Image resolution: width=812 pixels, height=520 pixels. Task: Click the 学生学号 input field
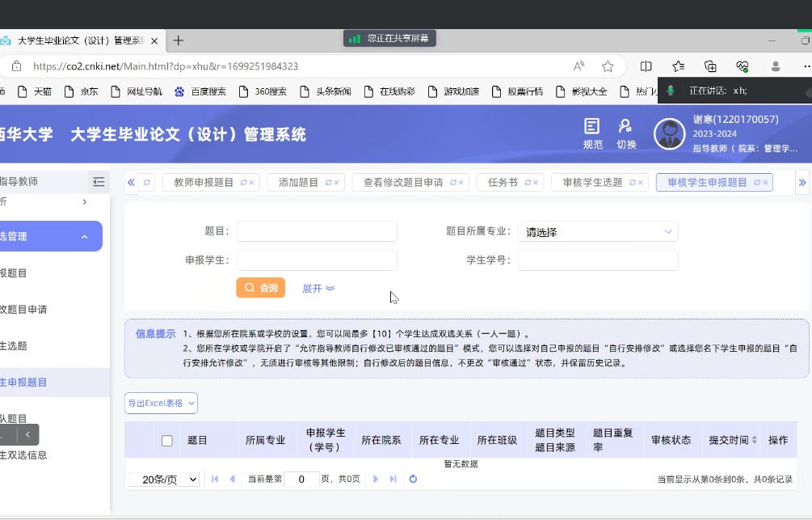point(598,260)
